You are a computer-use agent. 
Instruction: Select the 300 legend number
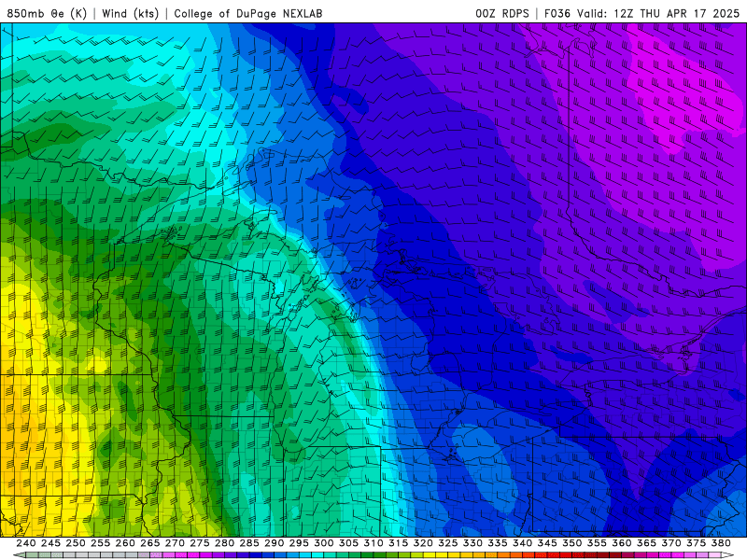pyautogui.click(x=323, y=543)
